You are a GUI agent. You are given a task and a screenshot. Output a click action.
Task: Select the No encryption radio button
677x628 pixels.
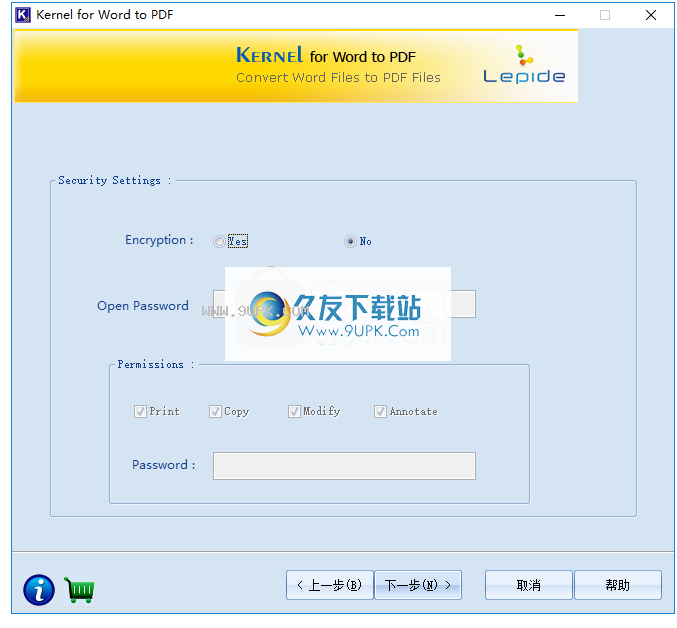[350, 241]
